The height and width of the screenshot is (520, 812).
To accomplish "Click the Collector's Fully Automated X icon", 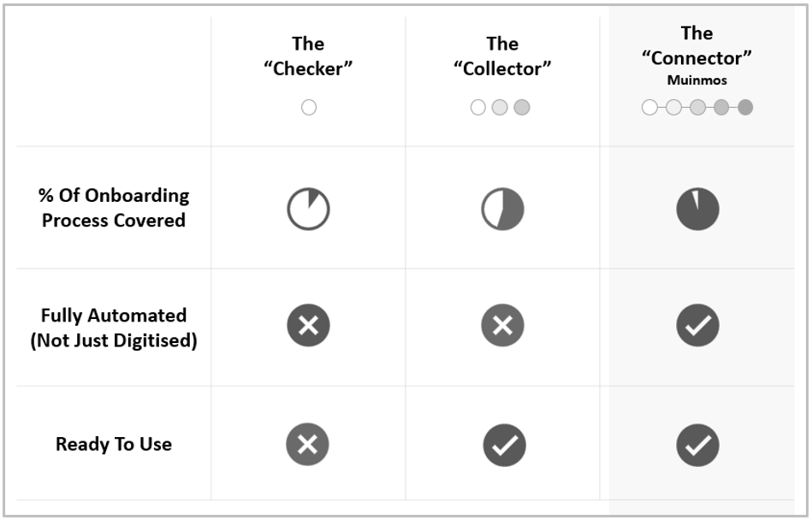I will pos(502,326).
